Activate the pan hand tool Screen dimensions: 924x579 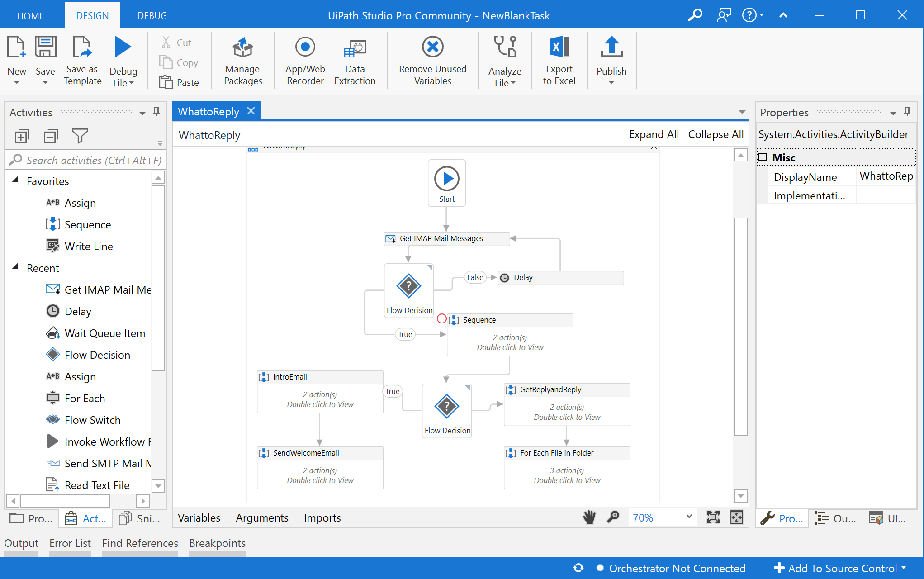[x=589, y=517]
